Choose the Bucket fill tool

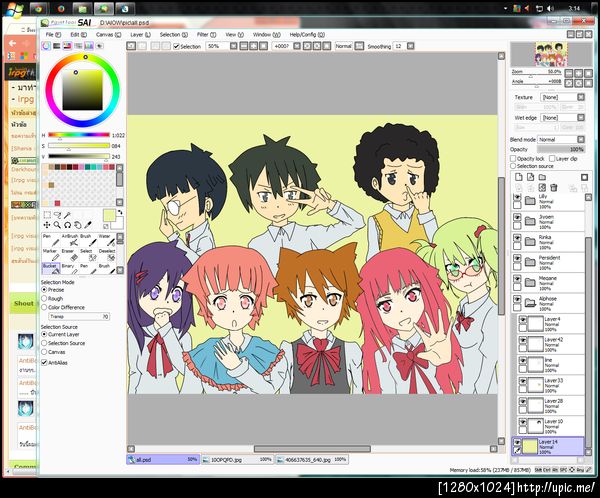click(51, 269)
